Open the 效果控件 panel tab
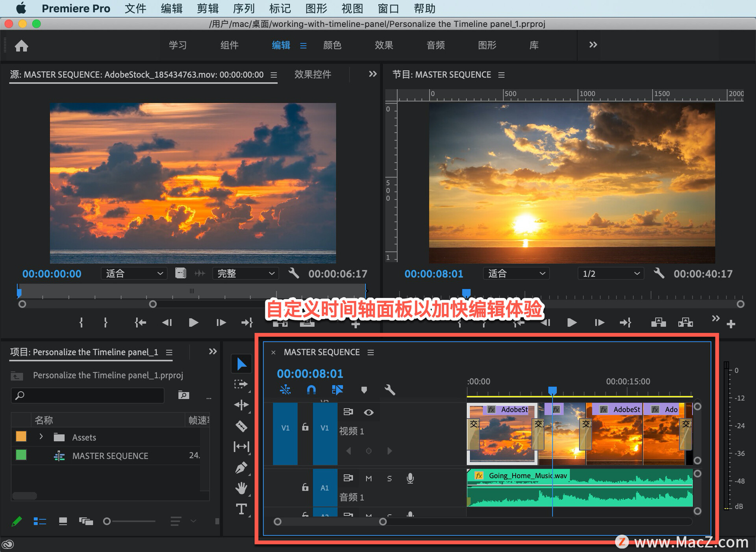 [x=313, y=74]
